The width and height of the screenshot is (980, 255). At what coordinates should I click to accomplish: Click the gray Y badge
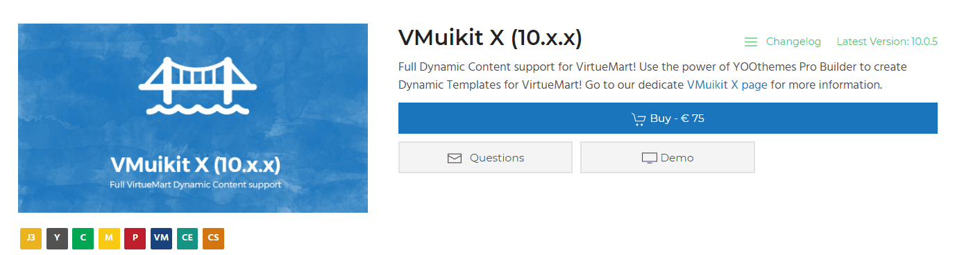tap(57, 238)
